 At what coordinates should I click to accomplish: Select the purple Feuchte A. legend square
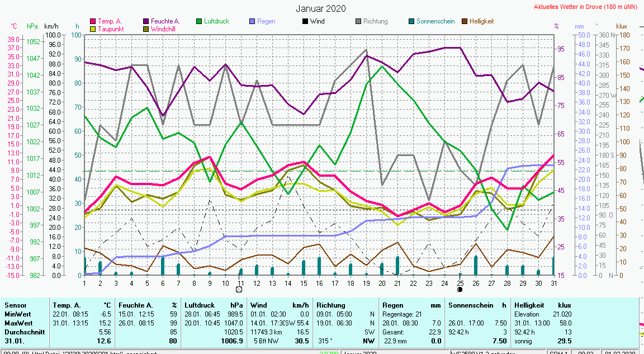[x=146, y=21]
